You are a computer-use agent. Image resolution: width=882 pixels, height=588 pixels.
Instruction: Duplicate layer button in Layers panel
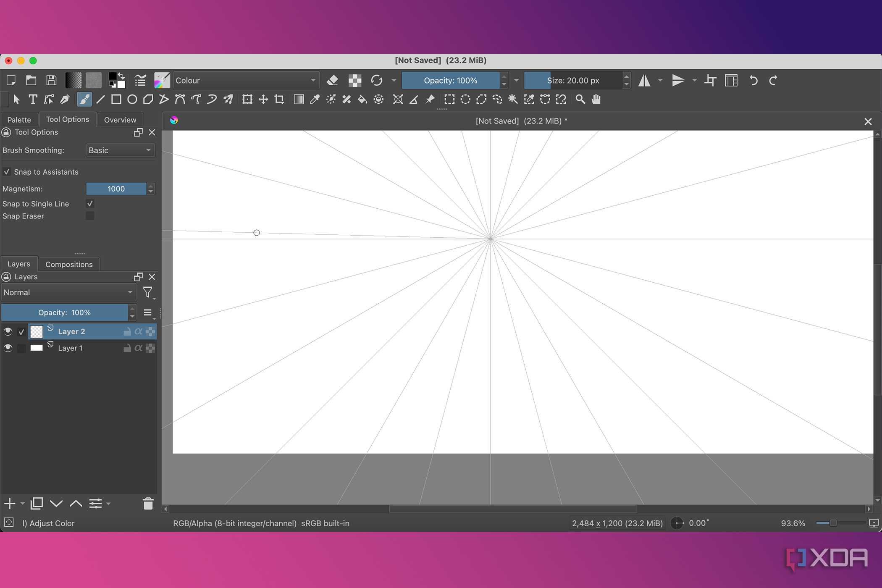tap(37, 503)
